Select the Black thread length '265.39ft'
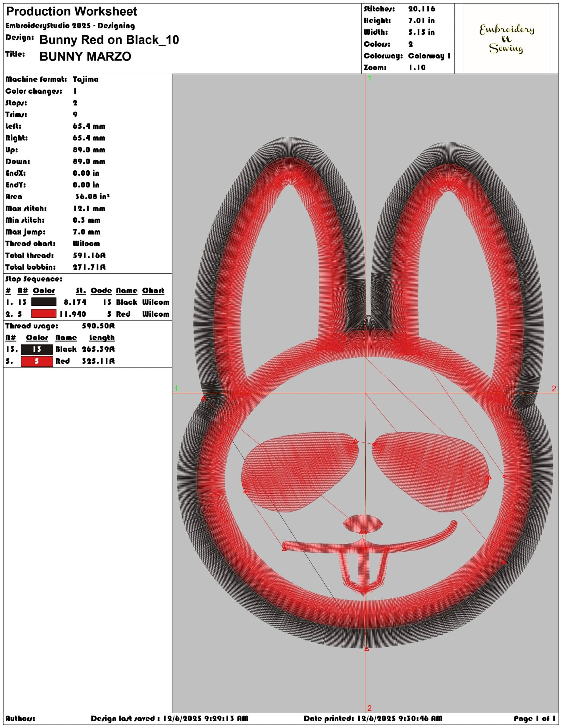The width and height of the screenshot is (562, 728). click(98, 349)
